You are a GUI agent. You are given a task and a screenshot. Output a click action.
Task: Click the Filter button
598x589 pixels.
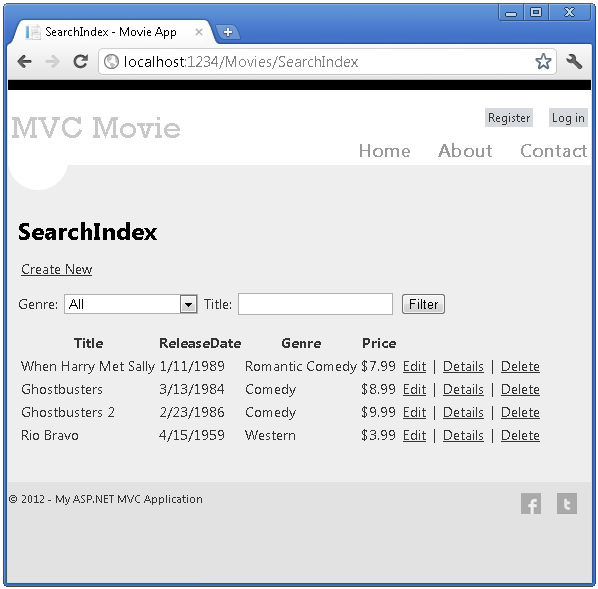(x=423, y=304)
